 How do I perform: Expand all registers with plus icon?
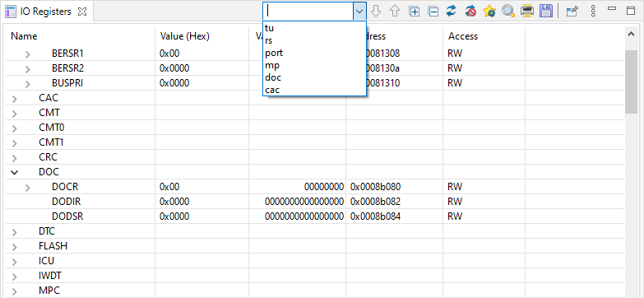[x=415, y=12]
